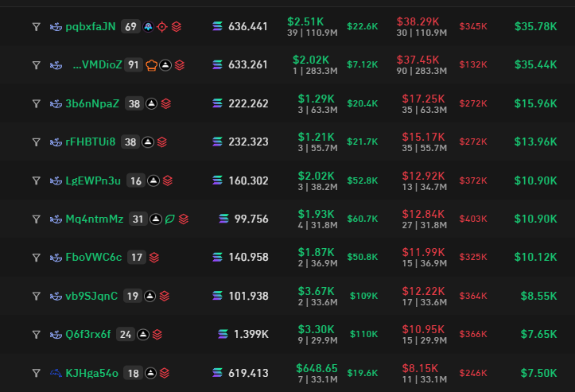Screen dimensions: 575x392
Task: Click the filter funnel for vb9SJqnC
Action: click(36, 296)
